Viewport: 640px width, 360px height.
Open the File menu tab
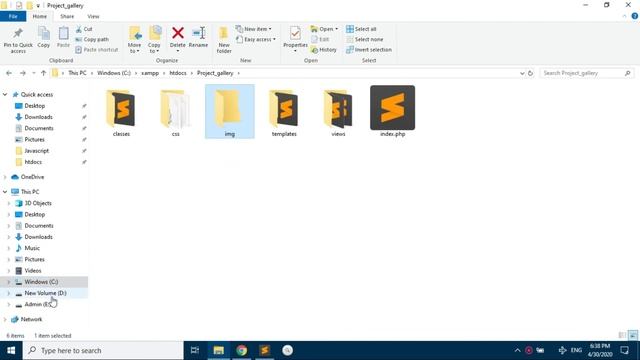point(13,16)
